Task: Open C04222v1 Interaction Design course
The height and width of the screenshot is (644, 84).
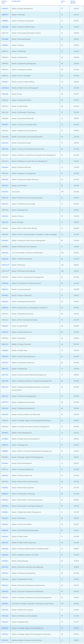Action: point(5,143)
